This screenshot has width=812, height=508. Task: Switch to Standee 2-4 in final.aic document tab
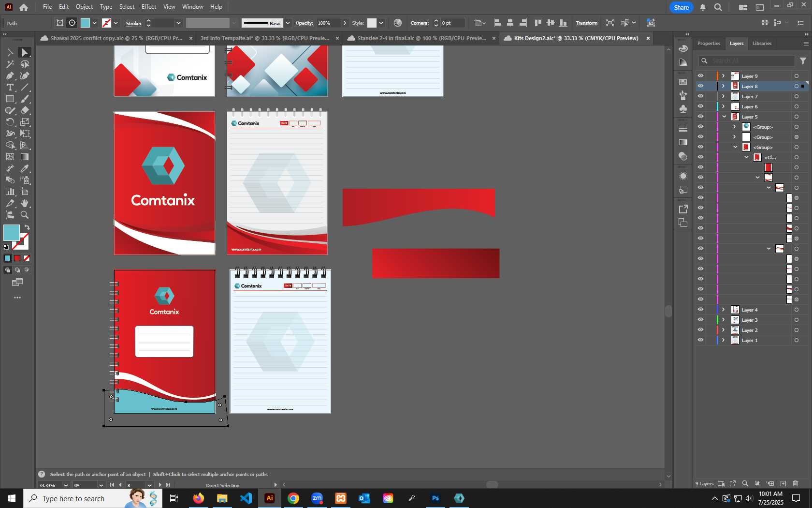pos(421,38)
